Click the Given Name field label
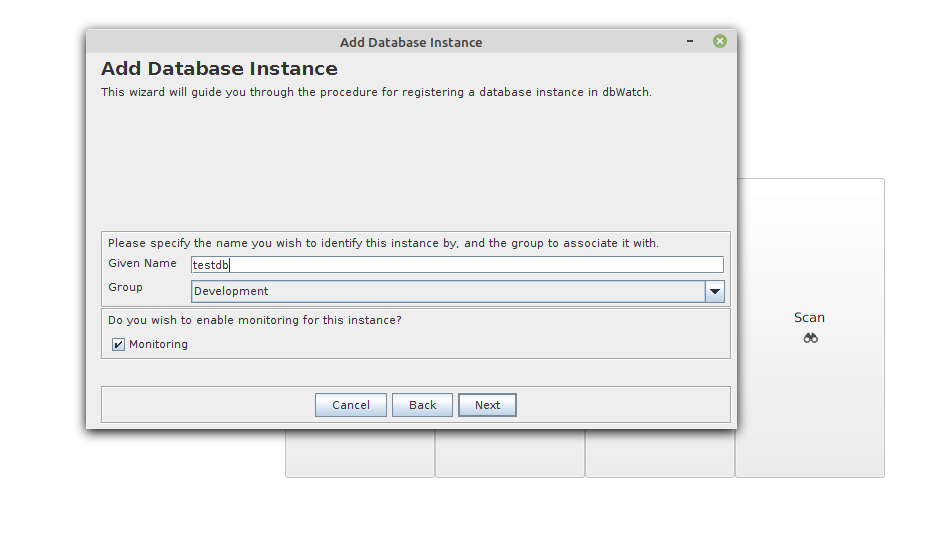Screen dimensions: 929x549 point(142,263)
